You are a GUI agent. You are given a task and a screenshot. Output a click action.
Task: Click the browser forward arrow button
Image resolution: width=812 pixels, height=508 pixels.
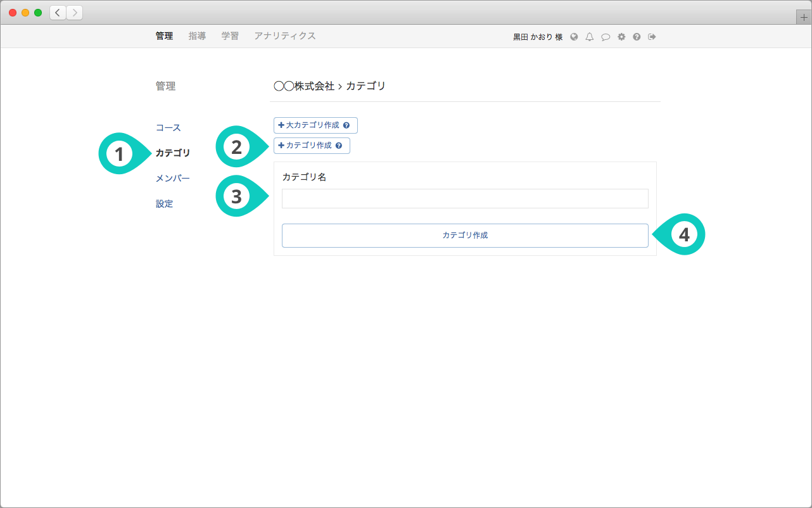pyautogui.click(x=74, y=13)
